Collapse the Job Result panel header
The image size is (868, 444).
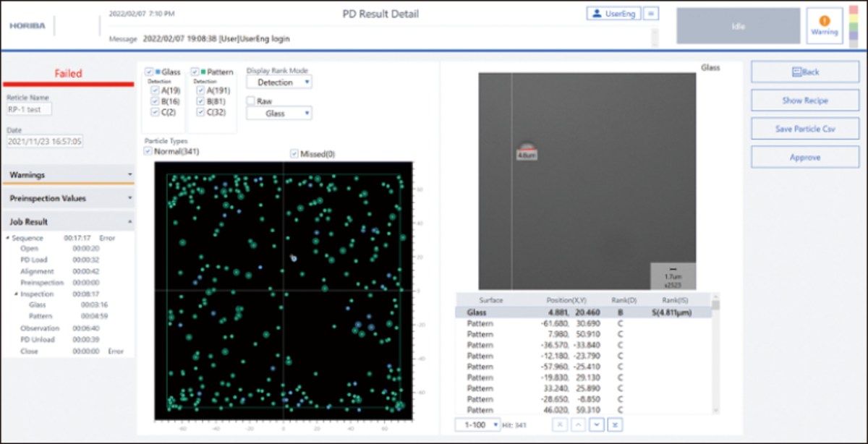tap(68, 222)
